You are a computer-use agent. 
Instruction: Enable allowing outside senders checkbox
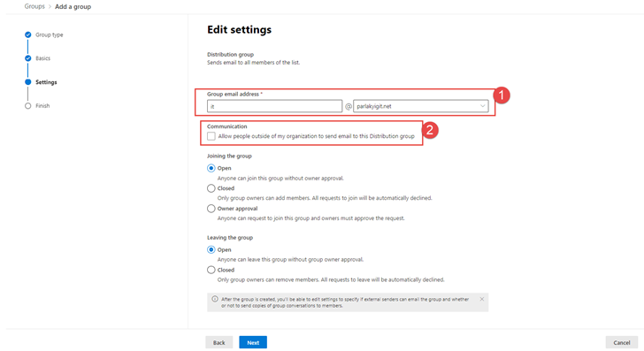(x=211, y=136)
